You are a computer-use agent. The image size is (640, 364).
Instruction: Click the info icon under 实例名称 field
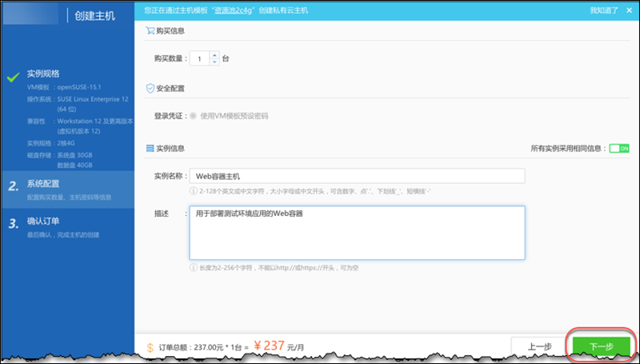(193, 191)
